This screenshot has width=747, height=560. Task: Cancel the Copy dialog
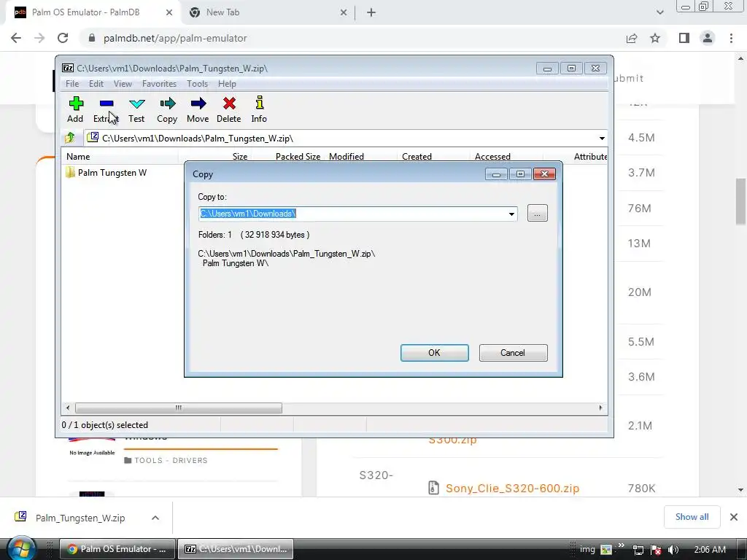point(513,353)
